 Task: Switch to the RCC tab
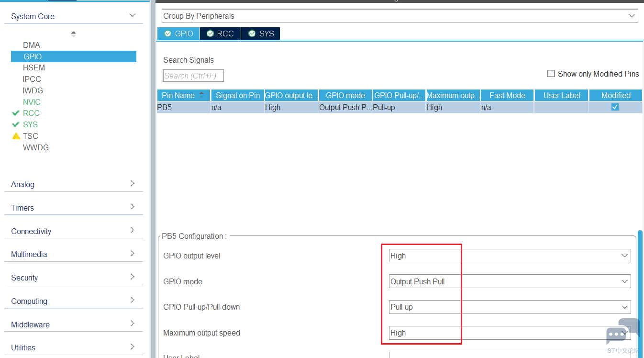point(220,34)
